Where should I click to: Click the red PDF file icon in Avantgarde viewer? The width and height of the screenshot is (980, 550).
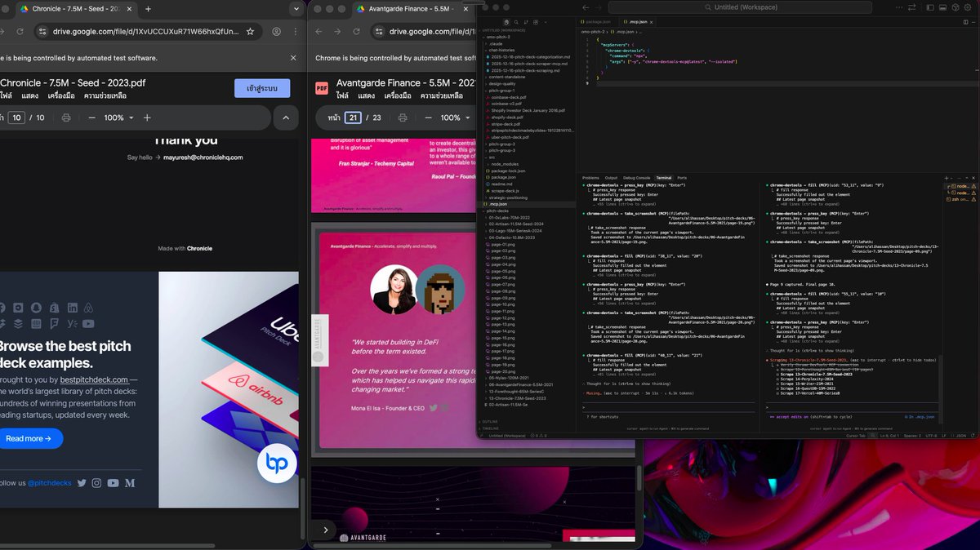(322, 88)
